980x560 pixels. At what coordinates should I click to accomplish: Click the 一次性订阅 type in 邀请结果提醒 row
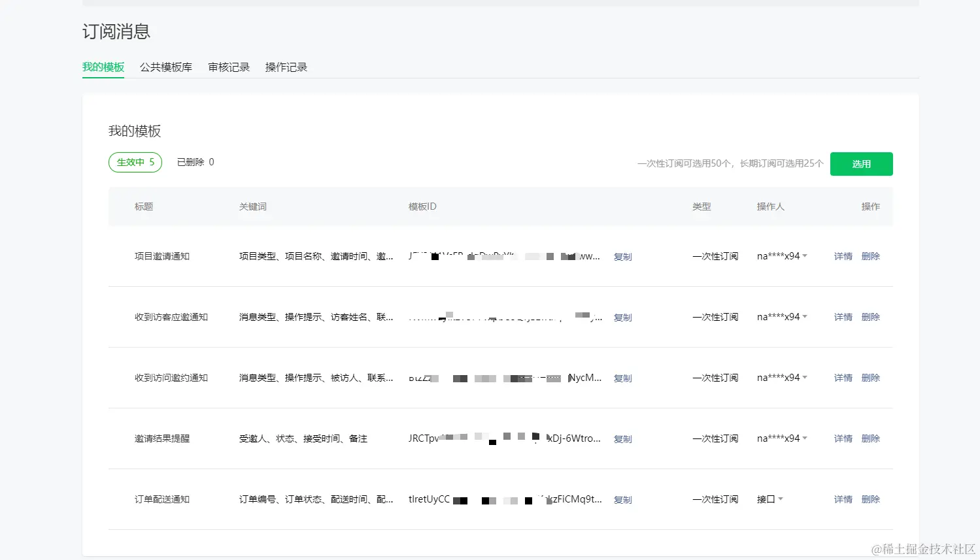tap(715, 438)
